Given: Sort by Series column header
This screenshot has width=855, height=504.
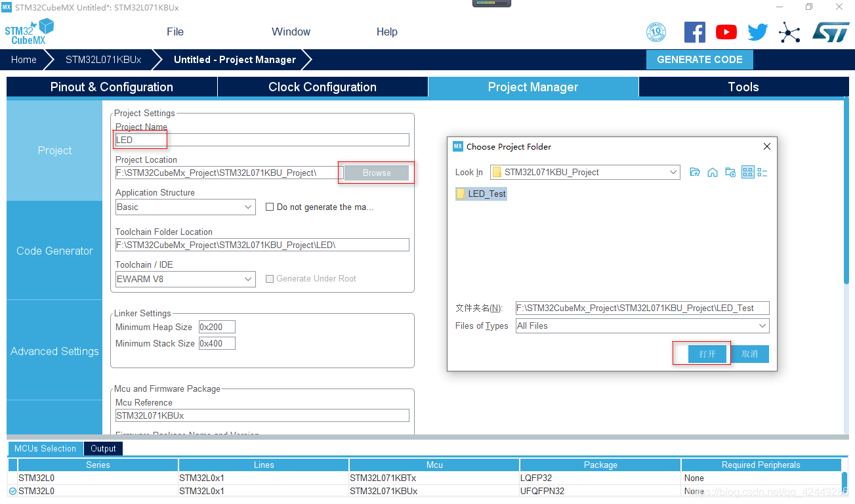Looking at the screenshot, I should tap(98, 465).
